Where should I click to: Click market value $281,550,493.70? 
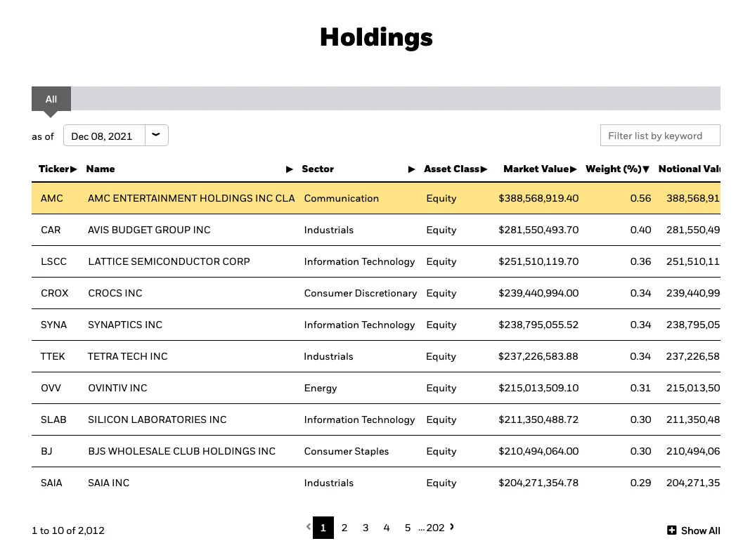(538, 230)
